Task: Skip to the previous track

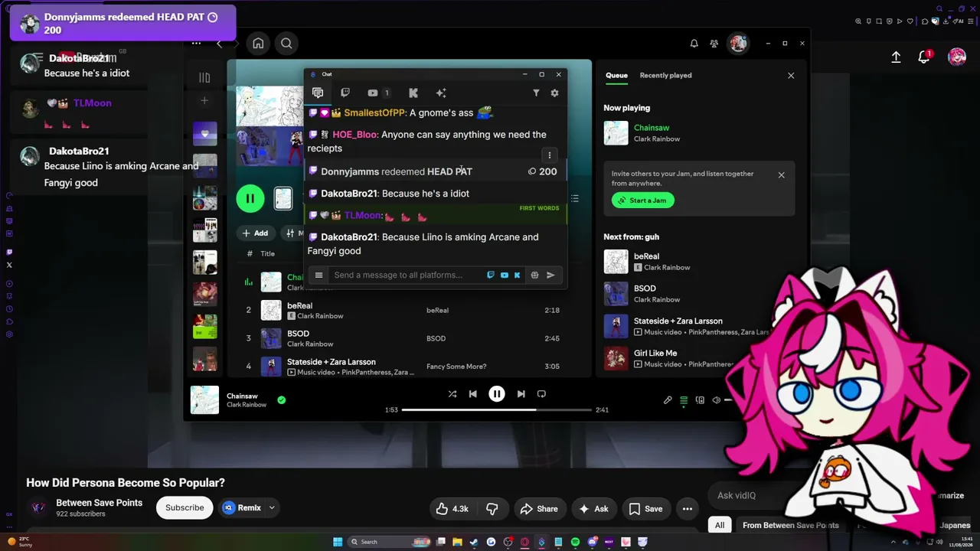Action: [472, 394]
